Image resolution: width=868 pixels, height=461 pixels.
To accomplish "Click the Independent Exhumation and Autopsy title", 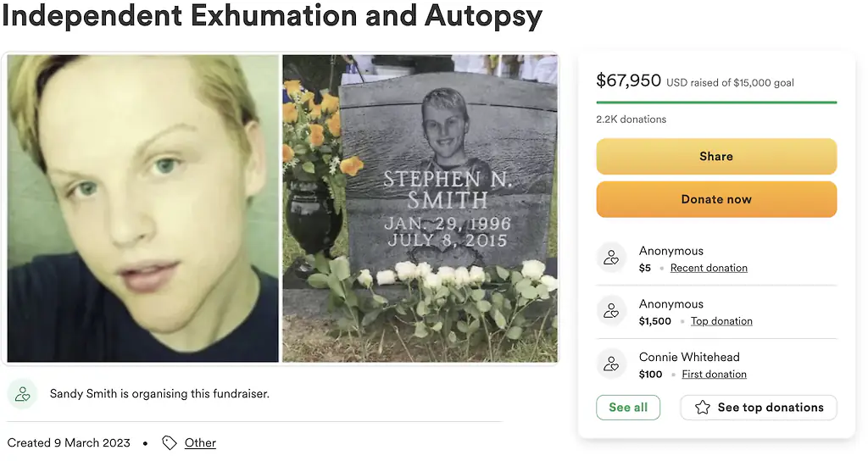I will [271, 15].
